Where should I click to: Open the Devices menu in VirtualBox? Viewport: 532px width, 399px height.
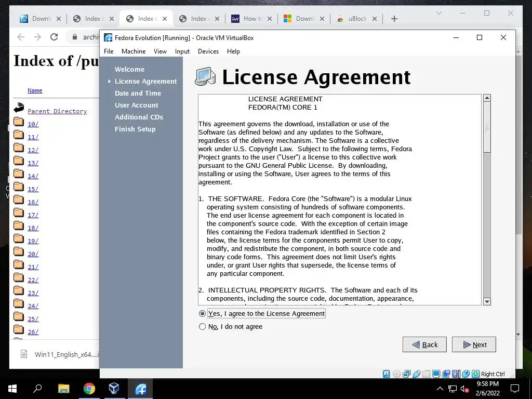(208, 51)
